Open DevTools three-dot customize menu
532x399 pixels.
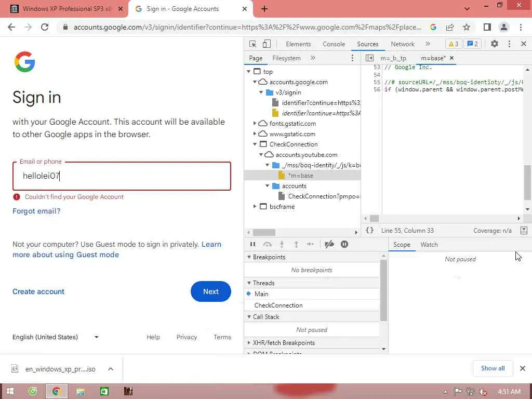tap(509, 44)
